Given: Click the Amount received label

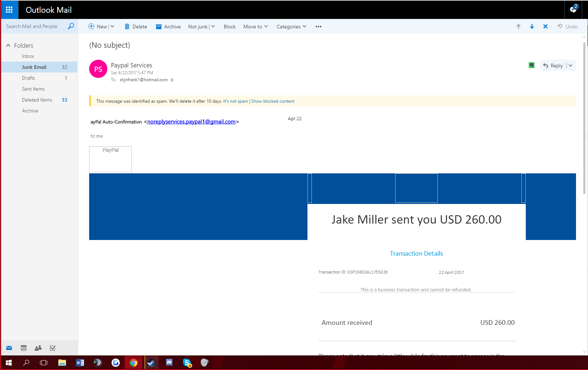Looking at the screenshot, I should coord(347,323).
